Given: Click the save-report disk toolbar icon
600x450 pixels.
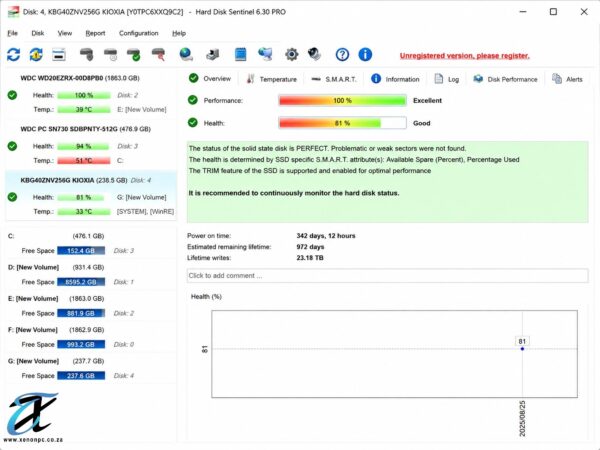Looking at the screenshot, I should 213,55.
